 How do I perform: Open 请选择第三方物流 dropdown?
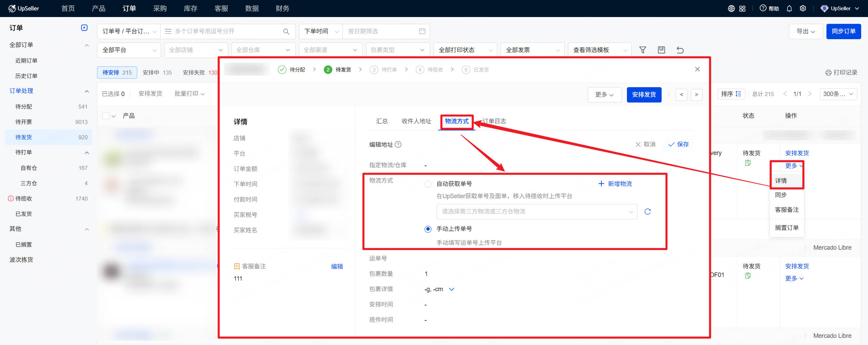pyautogui.click(x=536, y=211)
